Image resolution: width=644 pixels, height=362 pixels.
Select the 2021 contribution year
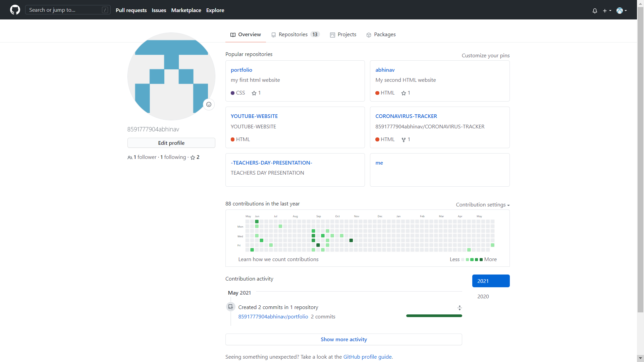[491, 281]
